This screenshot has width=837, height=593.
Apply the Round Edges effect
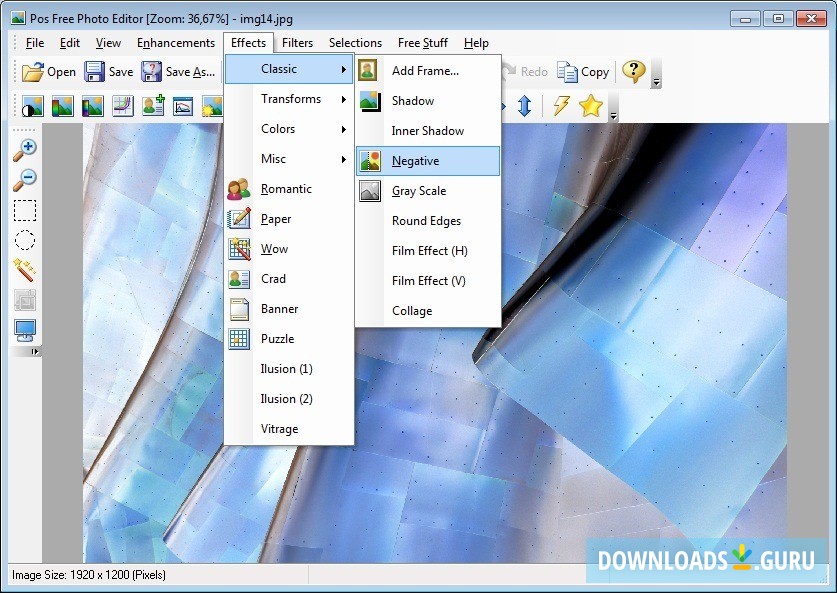pyautogui.click(x=428, y=220)
